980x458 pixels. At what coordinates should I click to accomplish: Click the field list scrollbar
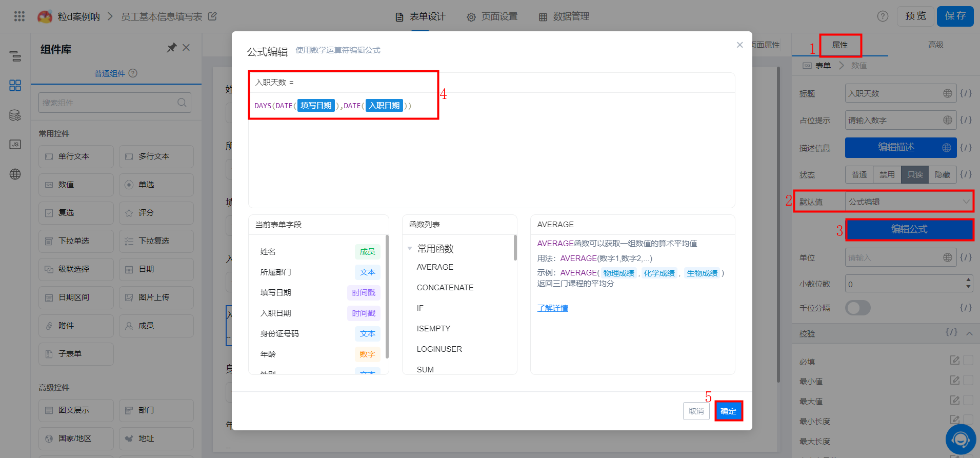(x=387, y=296)
